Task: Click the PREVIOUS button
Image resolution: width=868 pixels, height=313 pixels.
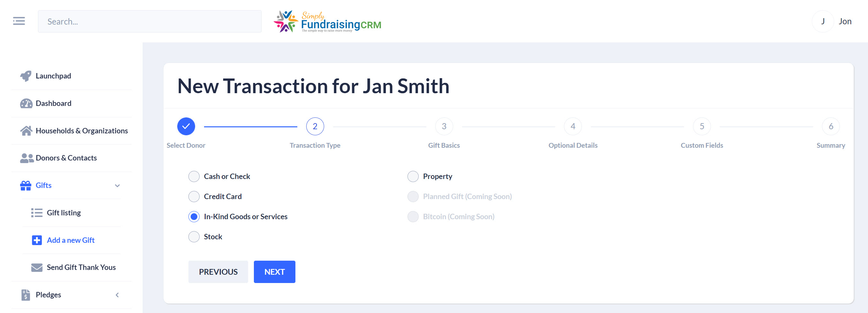Action: click(x=218, y=272)
